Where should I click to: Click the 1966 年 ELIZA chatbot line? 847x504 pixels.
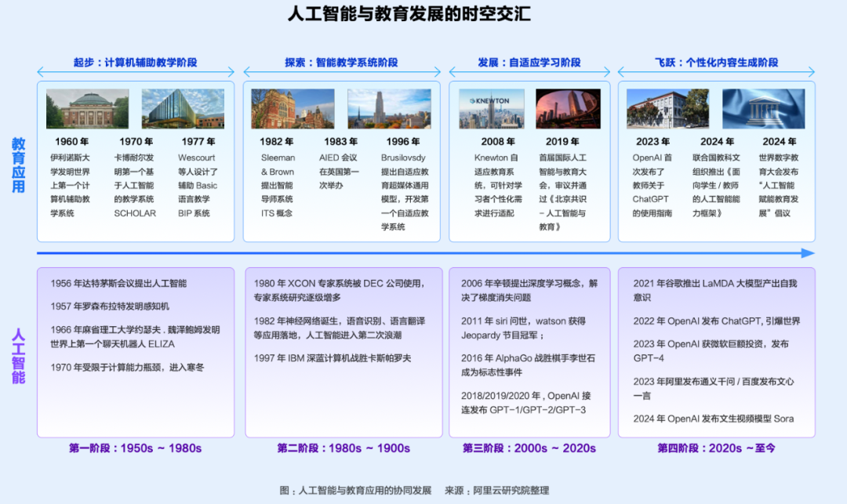pyautogui.click(x=135, y=337)
